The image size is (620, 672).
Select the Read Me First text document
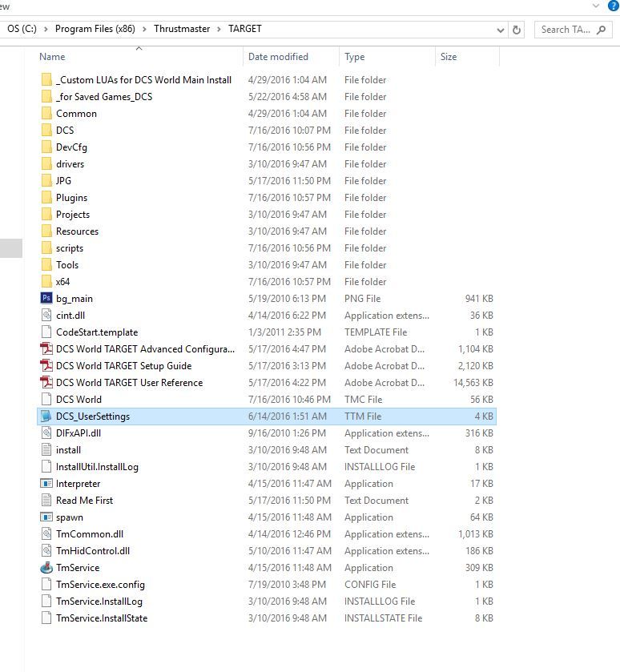[84, 501]
